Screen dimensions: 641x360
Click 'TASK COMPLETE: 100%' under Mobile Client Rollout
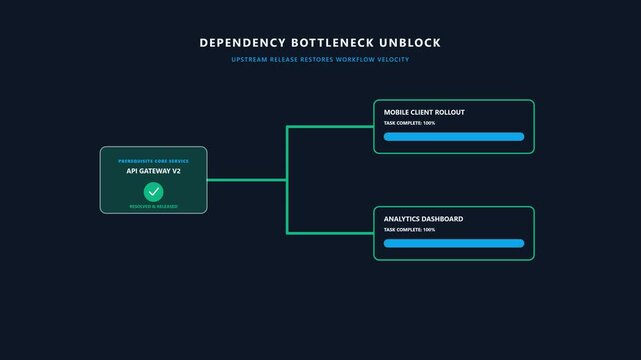[x=409, y=123]
